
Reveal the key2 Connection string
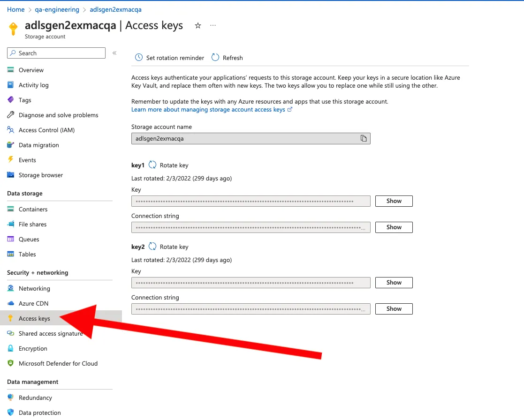[x=394, y=309]
